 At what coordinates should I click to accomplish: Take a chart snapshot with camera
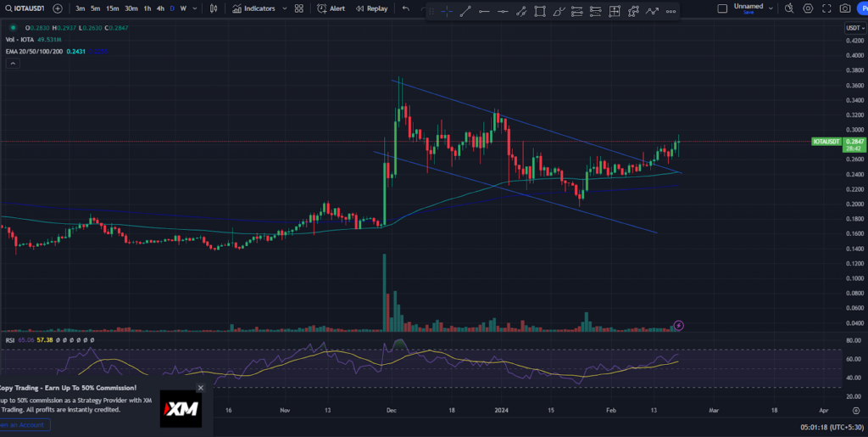tap(845, 8)
